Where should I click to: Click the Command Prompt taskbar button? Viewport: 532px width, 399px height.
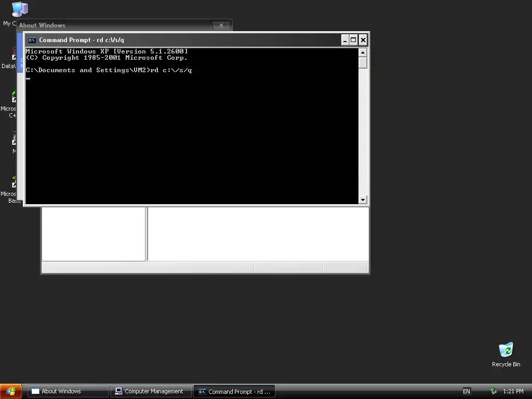pos(234,392)
